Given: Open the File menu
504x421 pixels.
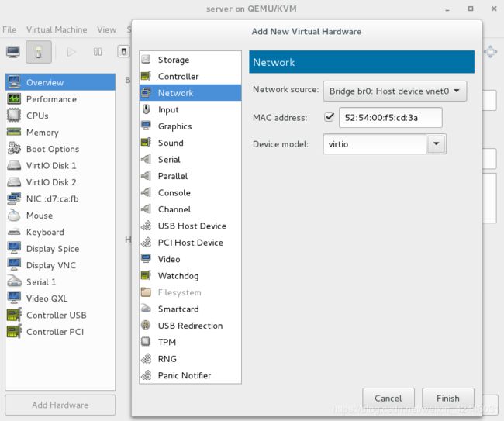Looking at the screenshot, I should click(9, 29).
